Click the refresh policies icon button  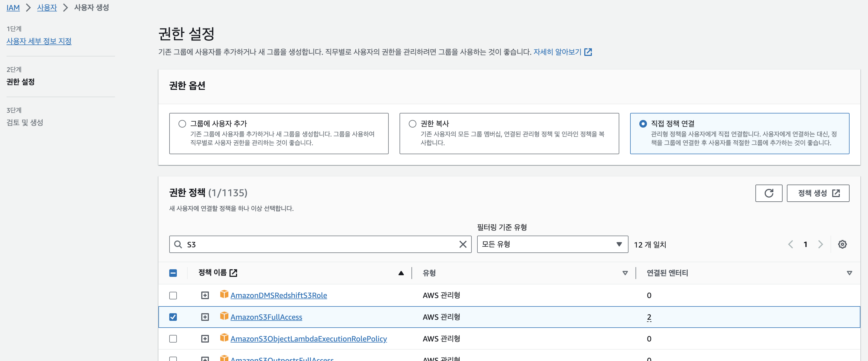768,193
